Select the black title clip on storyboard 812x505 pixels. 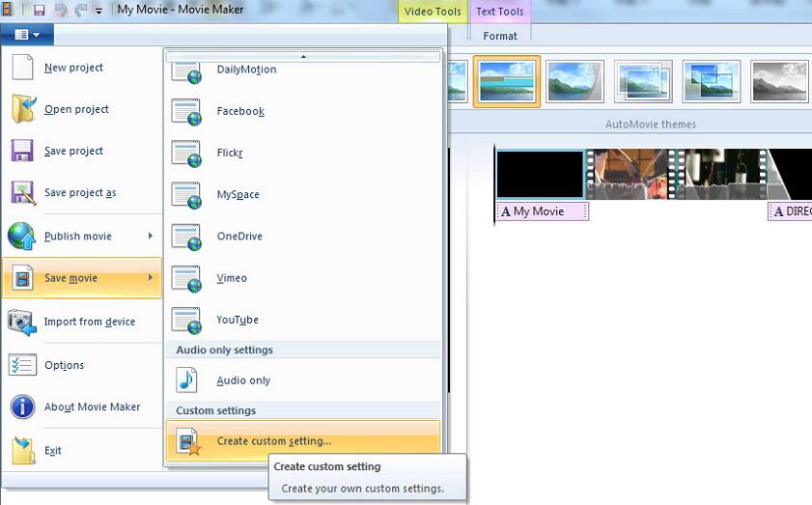[x=540, y=175]
